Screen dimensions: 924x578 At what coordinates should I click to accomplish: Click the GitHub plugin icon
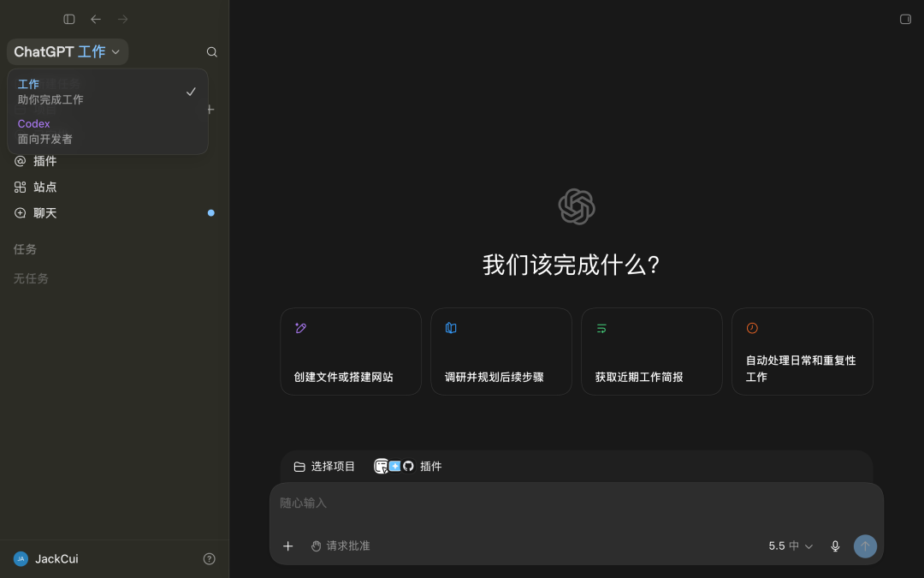[x=408, y=466]
